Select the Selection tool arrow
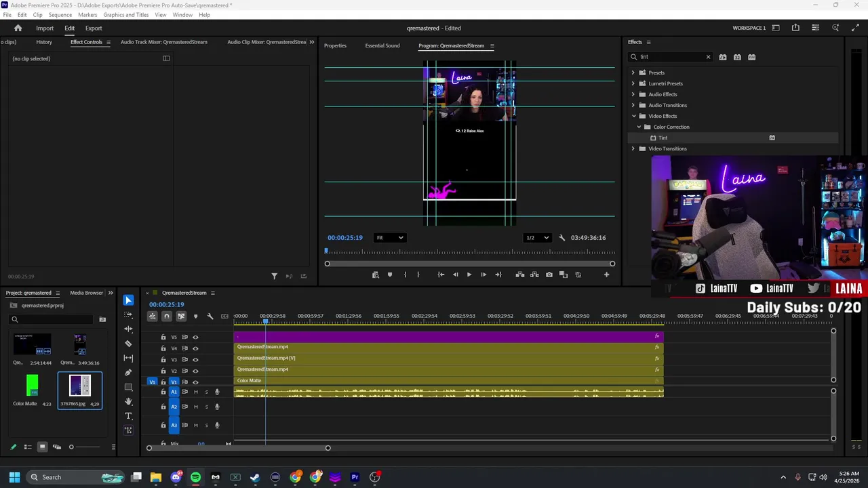This screenshot has height=488, width=868. tap(128, 300)
